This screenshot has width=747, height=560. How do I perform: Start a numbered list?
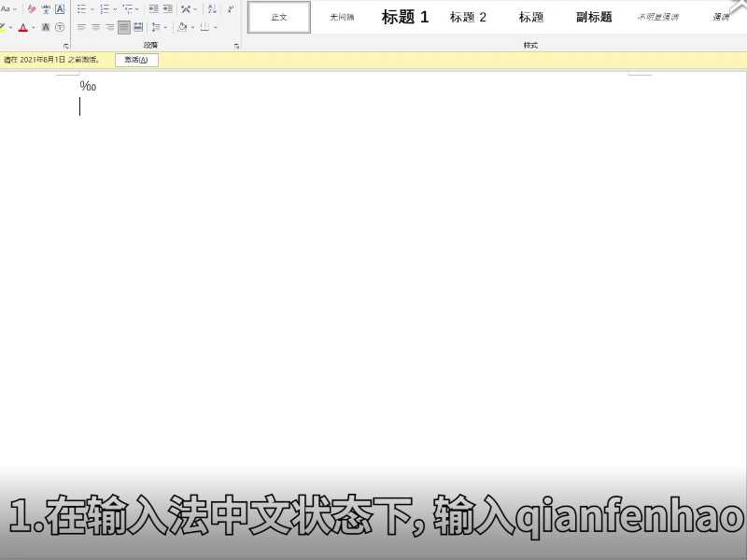click(105, 9)
